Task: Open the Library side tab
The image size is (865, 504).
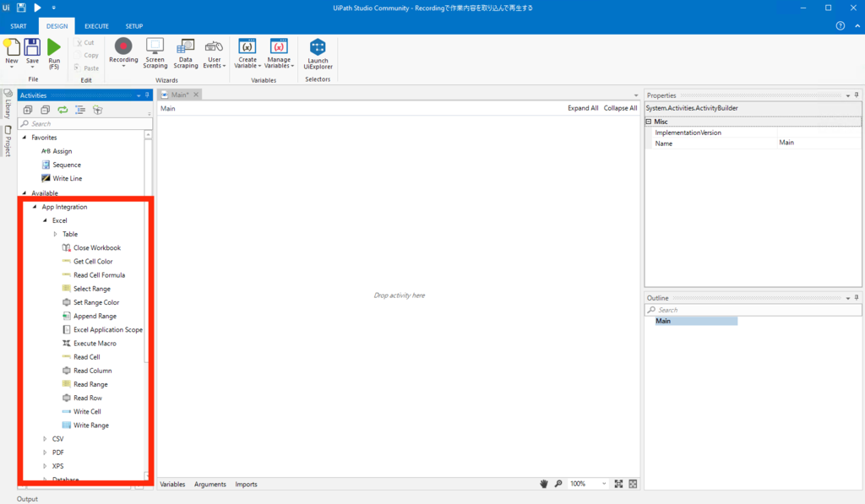Action: click(8, 104)
